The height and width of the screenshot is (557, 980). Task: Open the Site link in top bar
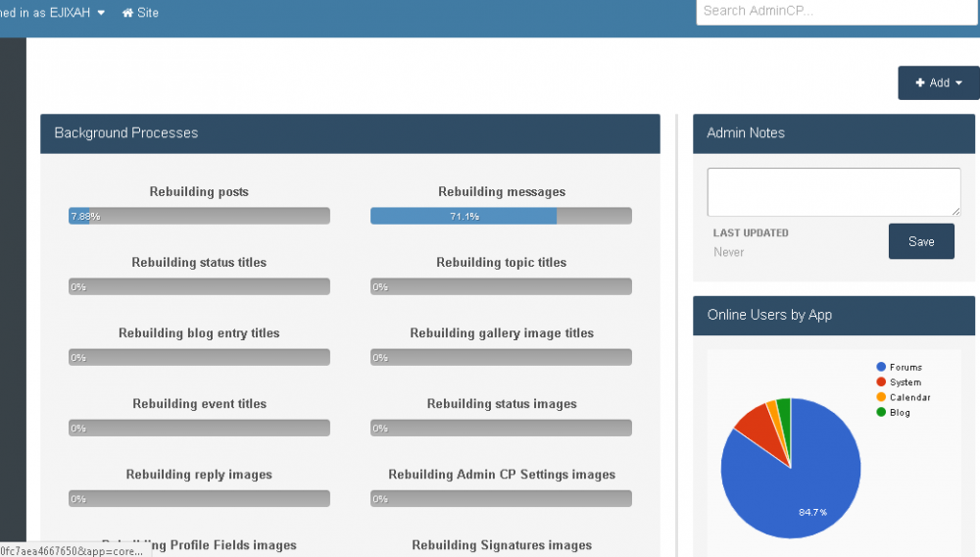(148, 13)
